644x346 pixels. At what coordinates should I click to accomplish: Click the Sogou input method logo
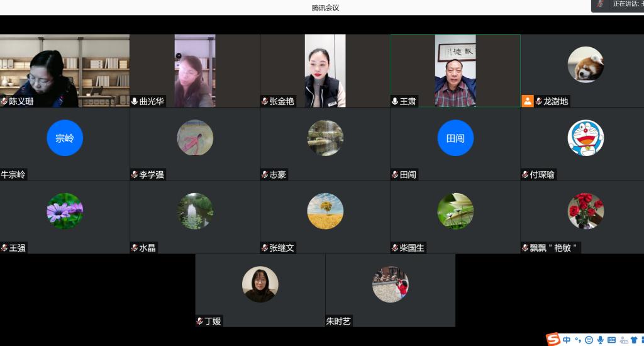point(553,340)
